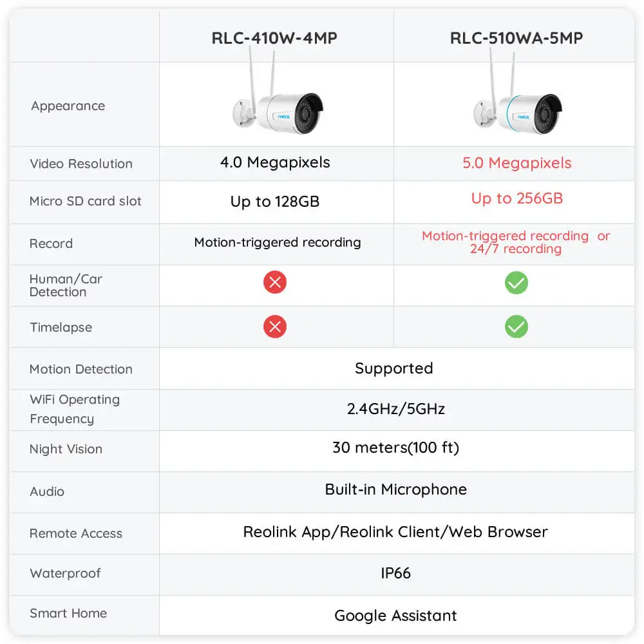This screenshot has width=644, height=644.
Task: Click the 24/7 recording option text
Action: [516, 249]
